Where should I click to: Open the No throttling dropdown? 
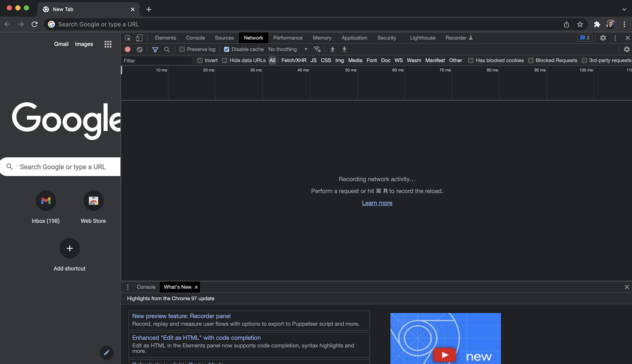pyautogui.click(x=288, y=49)
